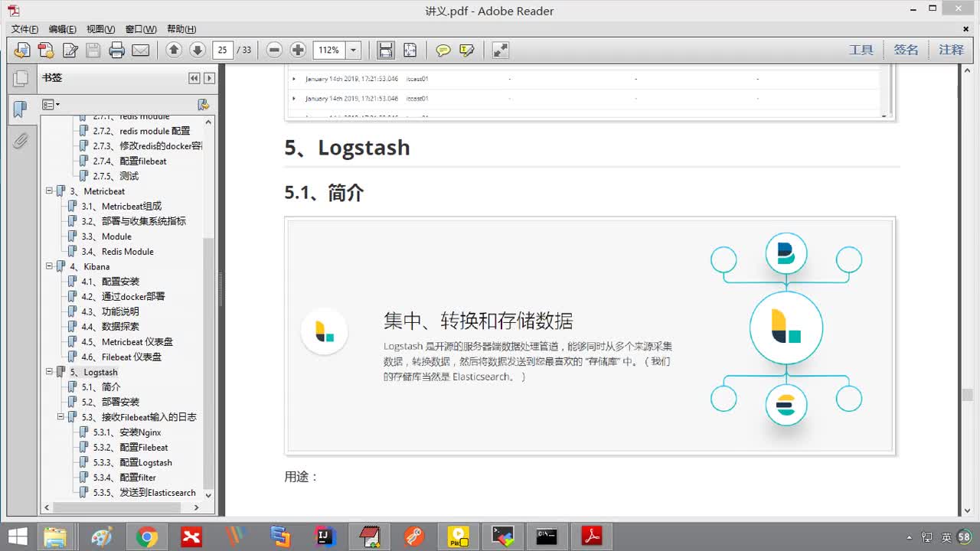Open bookmark options dropdown menu

(x=51, y=104)
